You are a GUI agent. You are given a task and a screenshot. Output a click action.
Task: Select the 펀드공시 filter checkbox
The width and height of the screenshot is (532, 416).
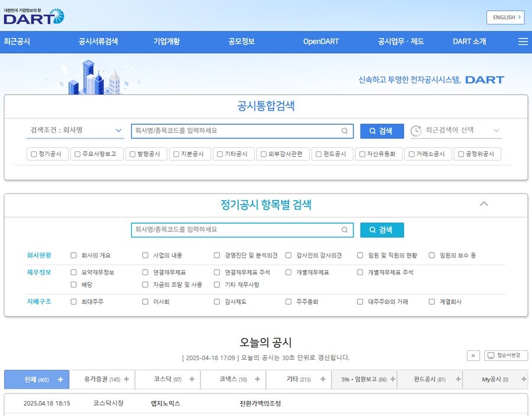[x=319, y=154]
